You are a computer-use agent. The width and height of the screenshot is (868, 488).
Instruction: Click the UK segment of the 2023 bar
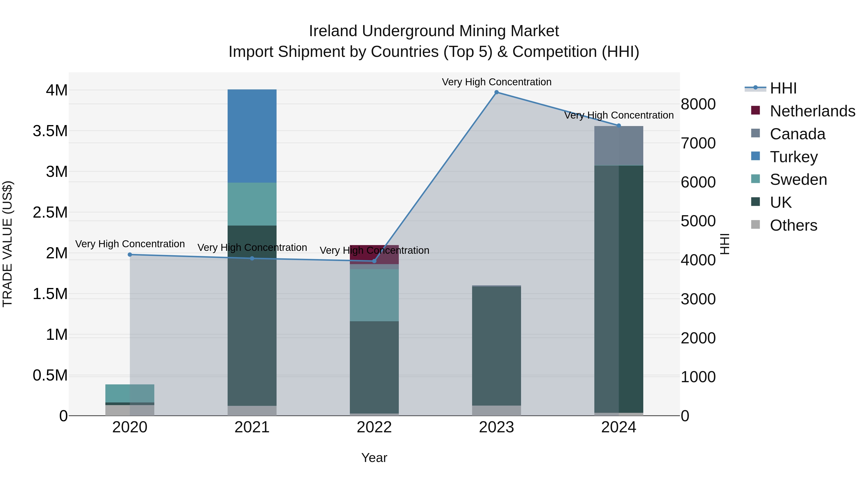[x=496, y=346]
